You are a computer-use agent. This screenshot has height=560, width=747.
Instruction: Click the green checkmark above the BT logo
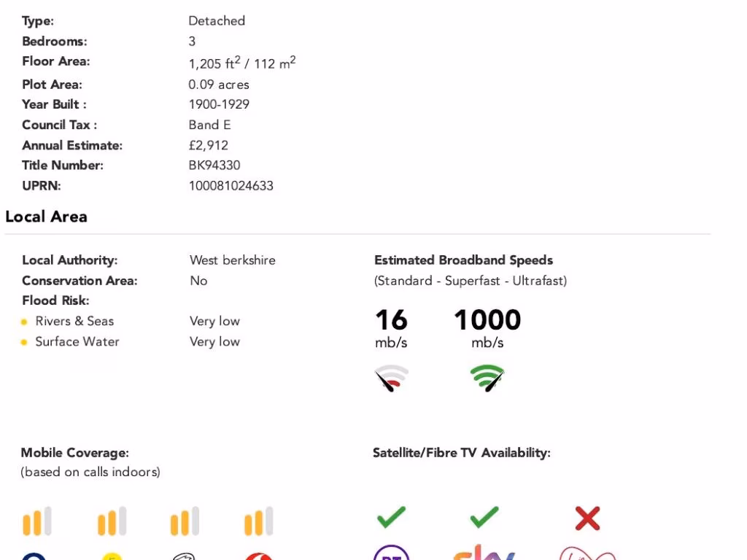coord(391,518)
